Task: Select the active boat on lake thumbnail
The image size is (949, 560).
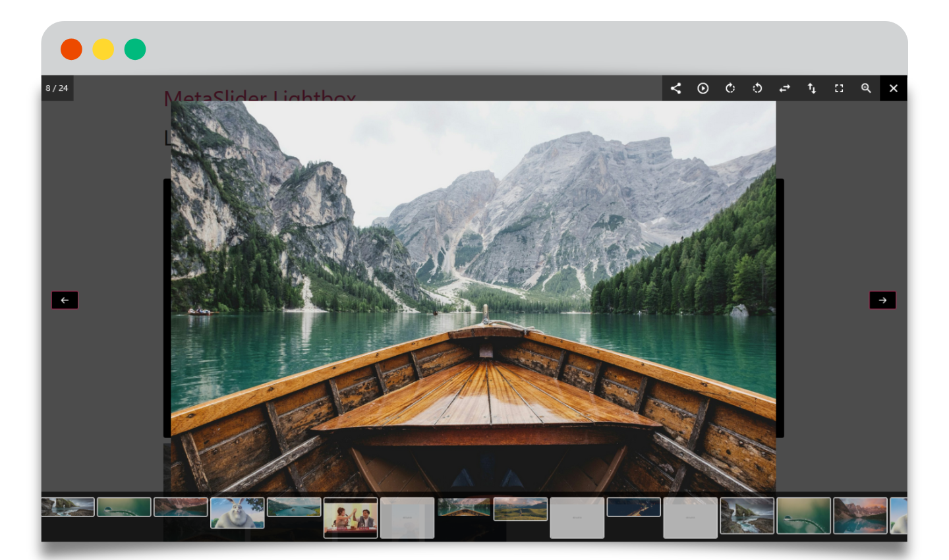Action: (464, 507)
